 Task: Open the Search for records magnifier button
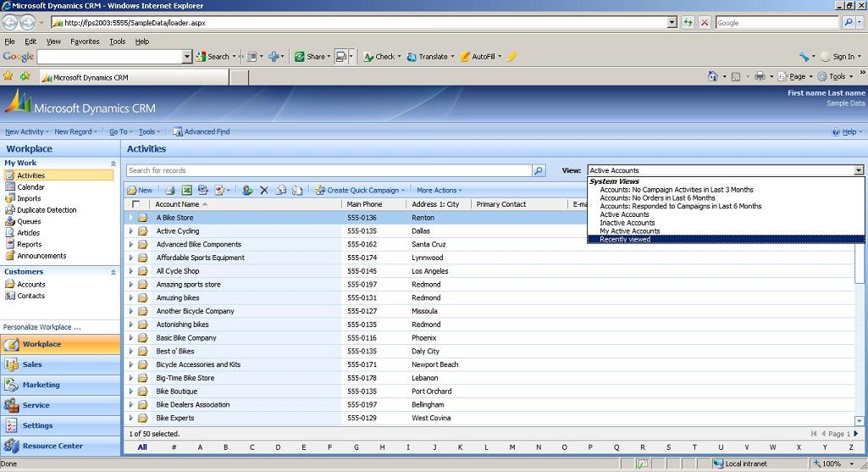point(539,170)
